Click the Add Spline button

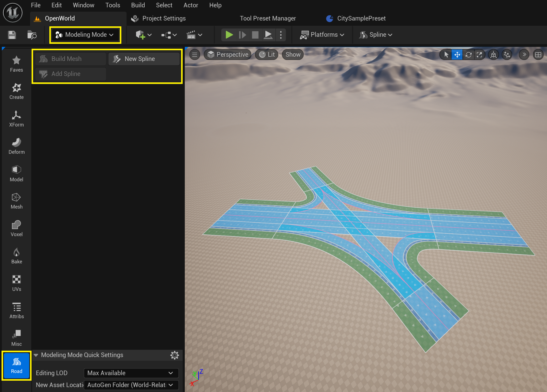coord(70,74)
